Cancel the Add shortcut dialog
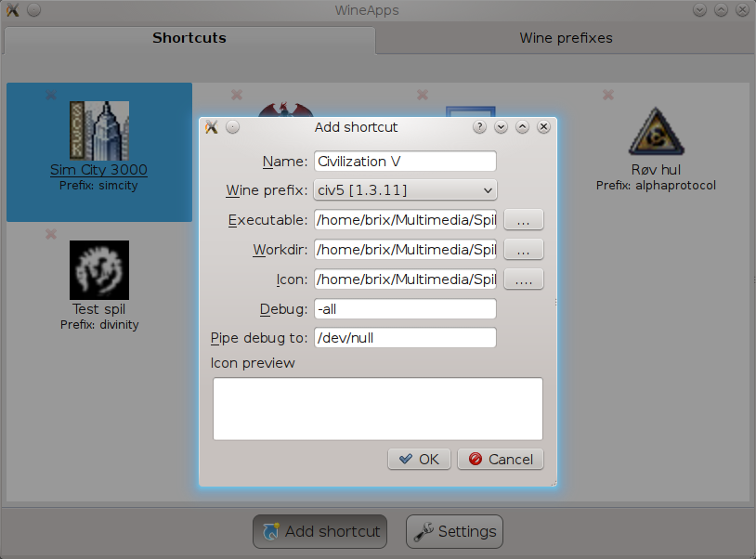 click(x=501, y=459)
